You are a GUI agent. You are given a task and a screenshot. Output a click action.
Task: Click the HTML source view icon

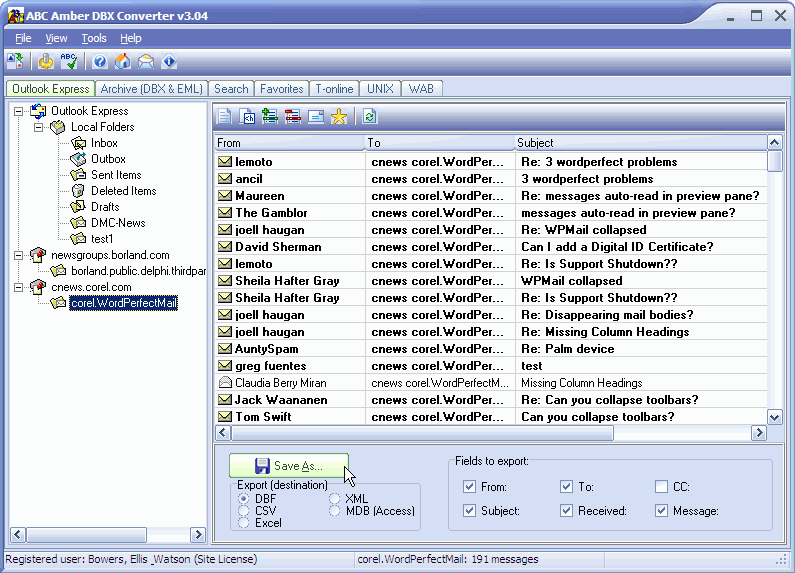(247, 117)
